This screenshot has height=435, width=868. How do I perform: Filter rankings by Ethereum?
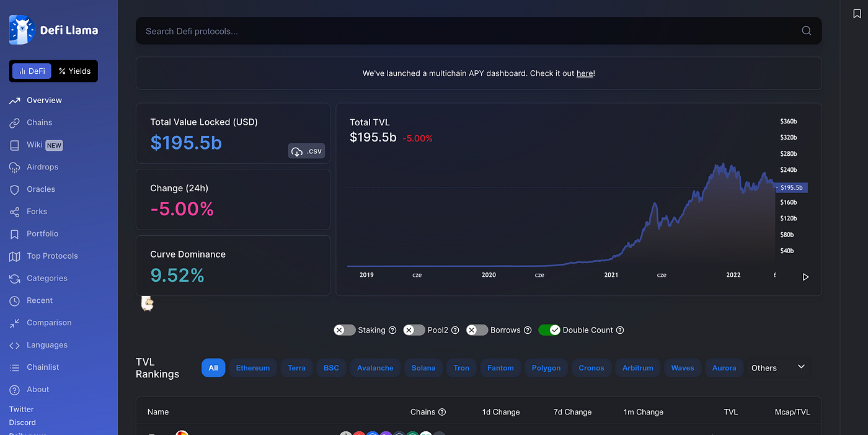[x=253, y=368]
